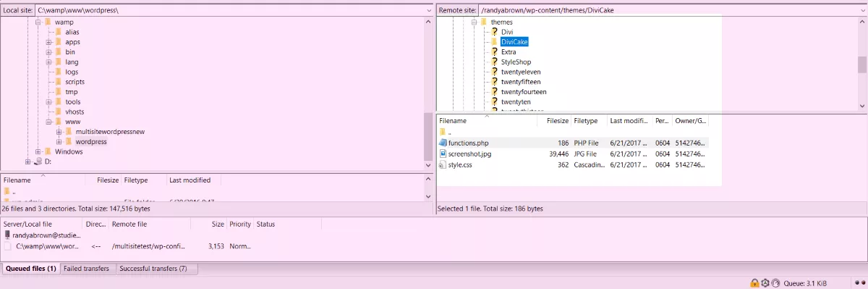Click the twentyfourteen question-mark folder icon
The image size is (868, 289).
coord(495,92)
